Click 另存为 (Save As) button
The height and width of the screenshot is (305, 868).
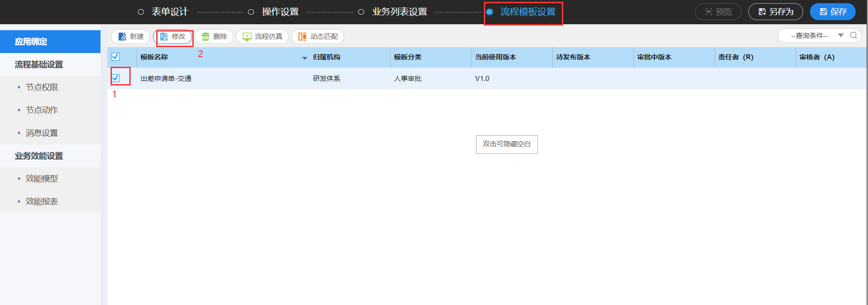click(x=775, y=12)
